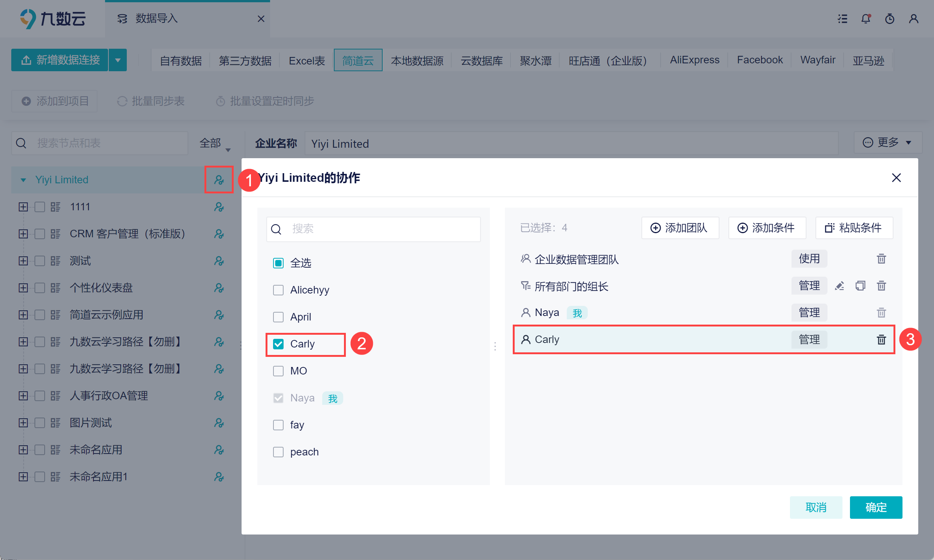Edit the 所有部门的组长 condition
934x560 pixels.
(x=839, y=286)
